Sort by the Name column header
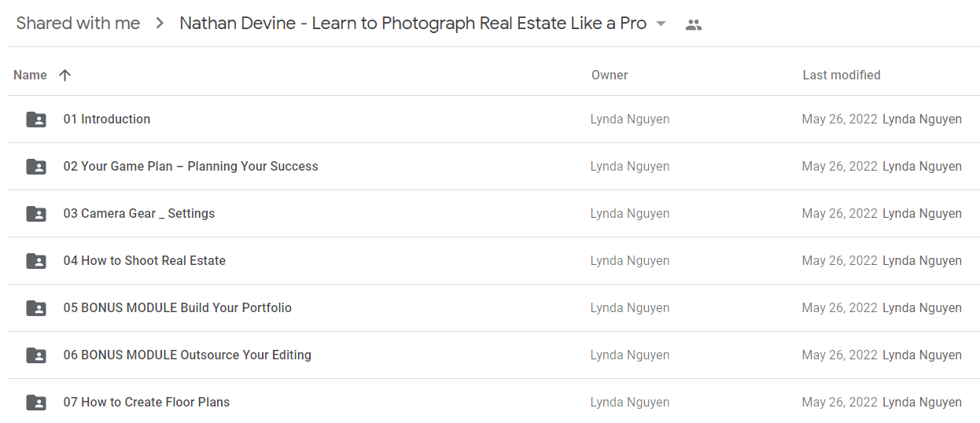Screen dimensions: 980x423 point(30,75)
